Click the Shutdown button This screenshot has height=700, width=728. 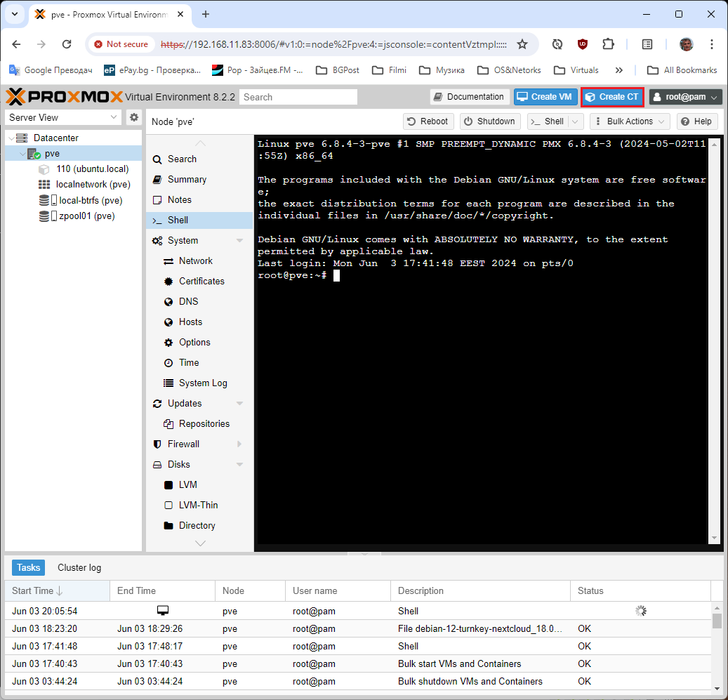[x=490, y=121]
